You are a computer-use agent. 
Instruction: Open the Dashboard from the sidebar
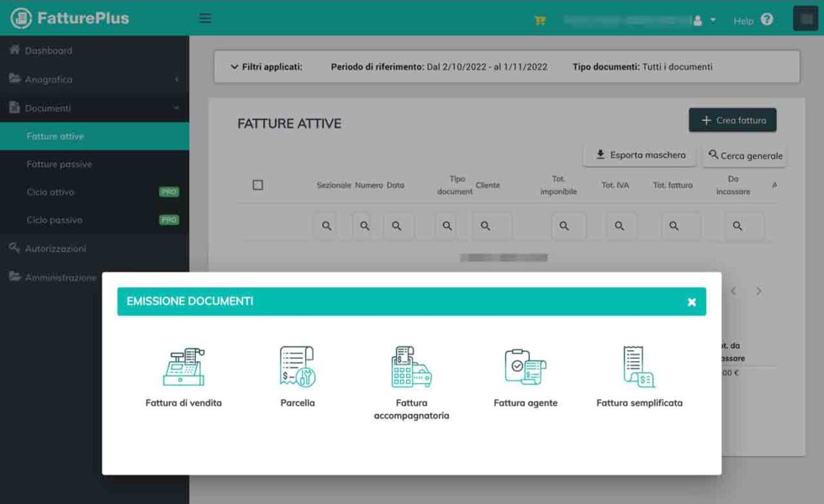[49, 50]
